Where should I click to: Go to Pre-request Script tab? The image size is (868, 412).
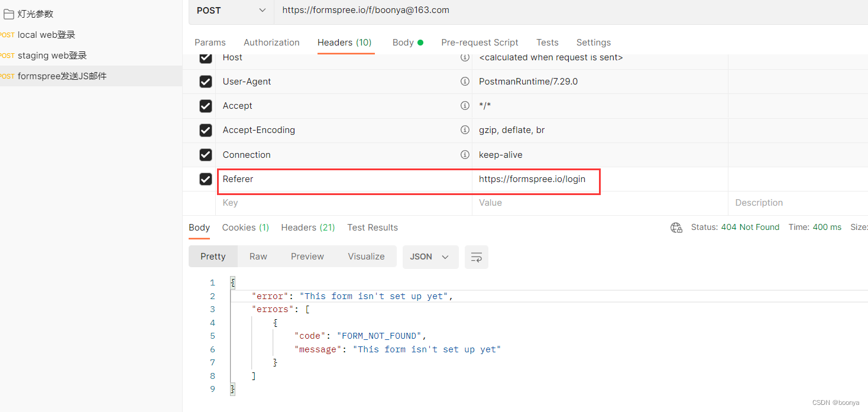(x=480, y=43)
